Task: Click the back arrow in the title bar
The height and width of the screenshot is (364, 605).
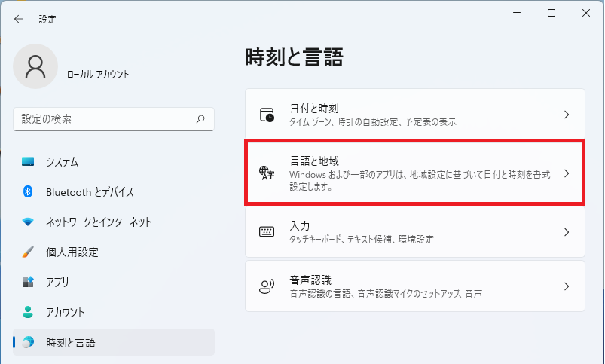Action: pos(19,19)
